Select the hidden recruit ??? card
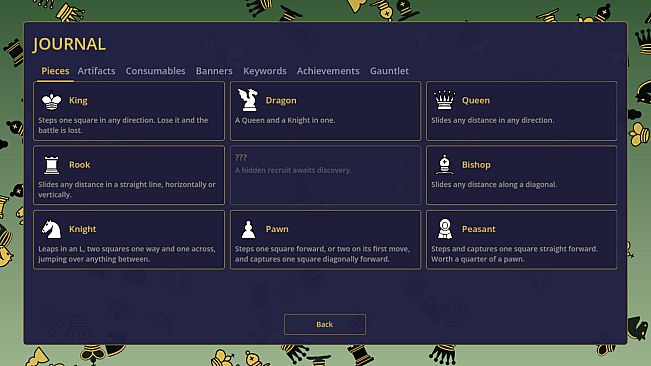 click(326, 175)
